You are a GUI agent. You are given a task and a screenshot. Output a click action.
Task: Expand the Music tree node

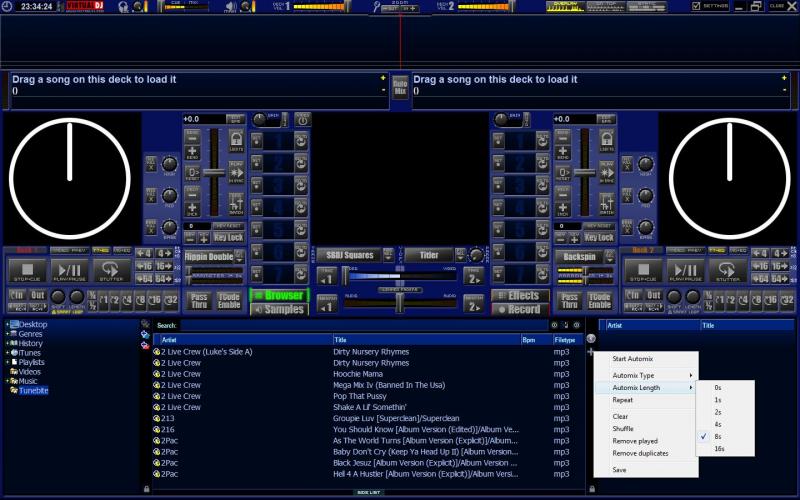7,381
